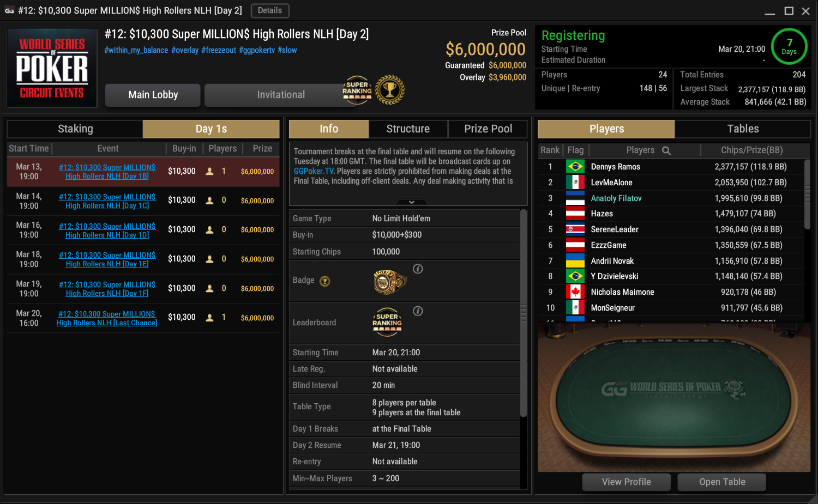This screenshot has height=504, width=818.
Task: Click the Open Table button
Action: [722, 482]
